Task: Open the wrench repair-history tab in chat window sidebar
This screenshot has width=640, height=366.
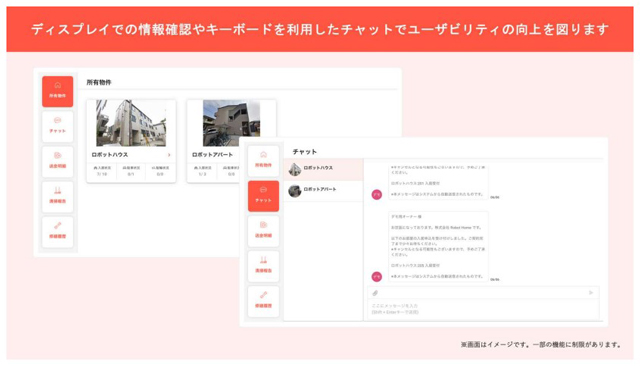Action: click(x=263, y=301)
